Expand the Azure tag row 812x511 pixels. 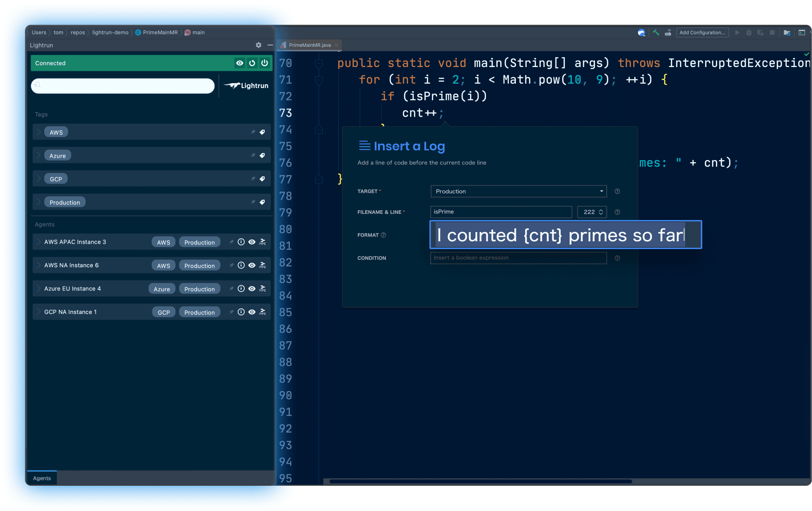(x=39, y=156)
